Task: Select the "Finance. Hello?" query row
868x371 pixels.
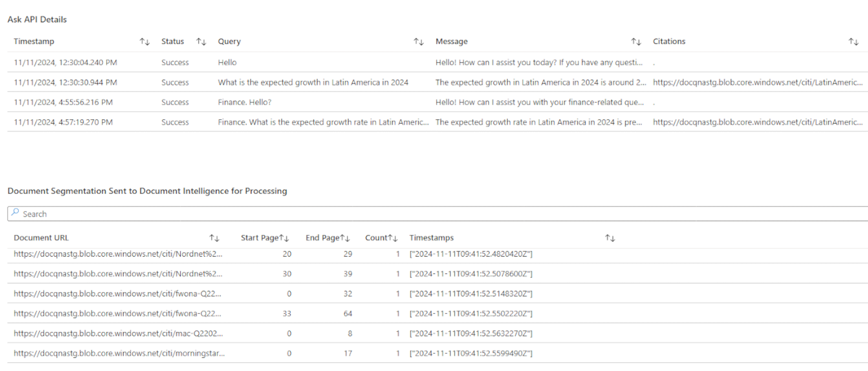Action: (x=245, y=102)
